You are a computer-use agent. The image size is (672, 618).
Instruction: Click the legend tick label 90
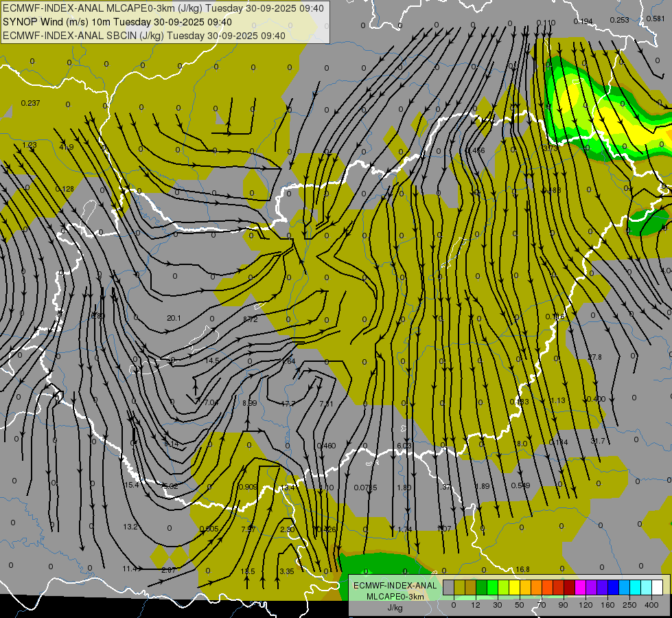tap(563, 605)
